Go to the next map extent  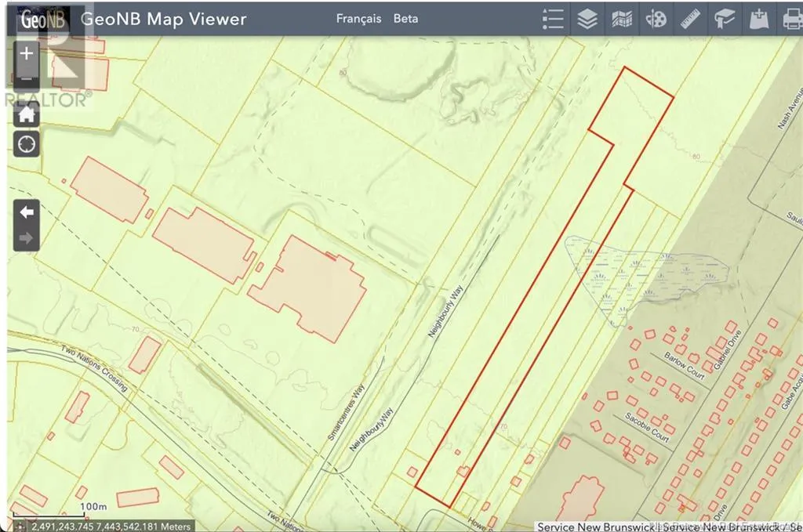coord(27,238)
